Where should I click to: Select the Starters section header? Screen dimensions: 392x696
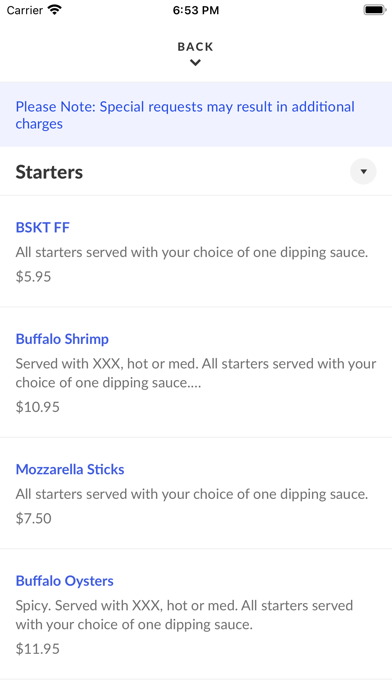pyautogui.click(x=196, y=172)
